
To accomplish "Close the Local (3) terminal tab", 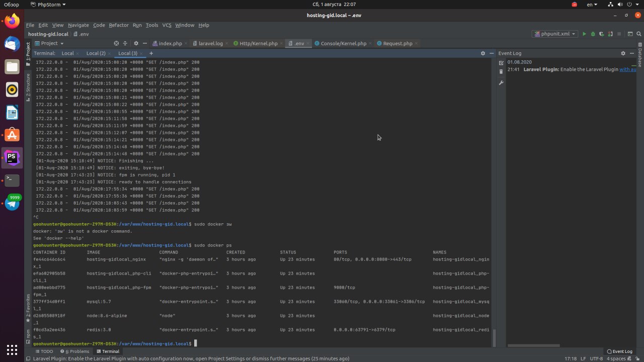I will pyautogui.click(x=141, y=53).
